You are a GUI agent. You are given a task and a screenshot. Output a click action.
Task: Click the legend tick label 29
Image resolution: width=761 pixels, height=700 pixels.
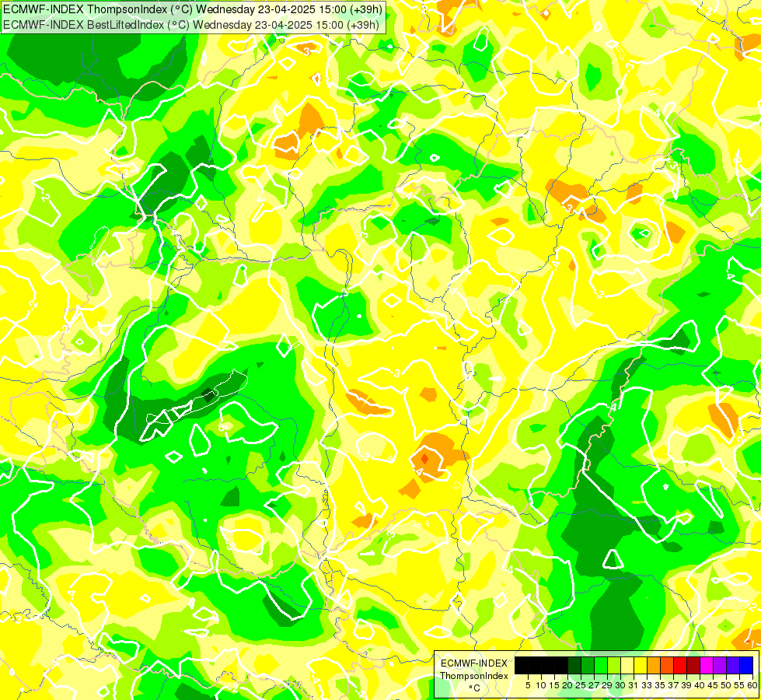(x=607, y=685)
